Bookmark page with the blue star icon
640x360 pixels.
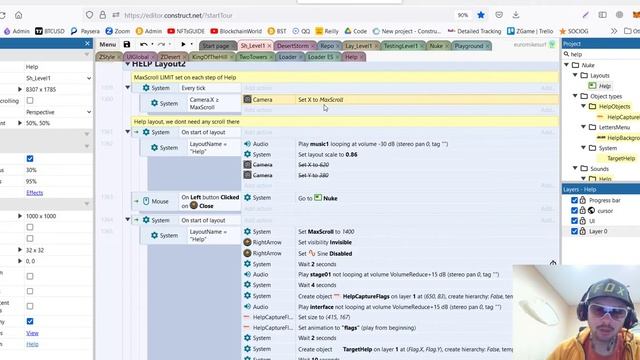[481, 15]
